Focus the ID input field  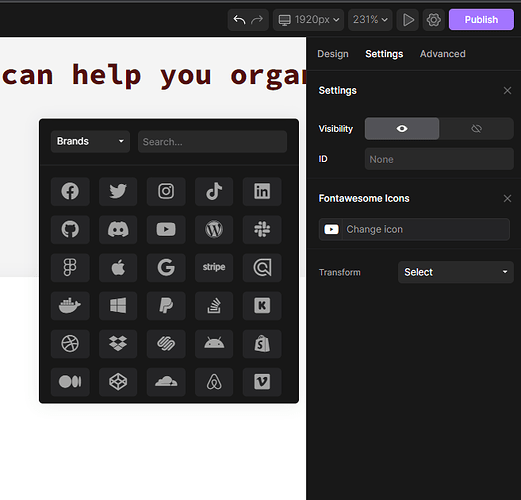point(439,159)
